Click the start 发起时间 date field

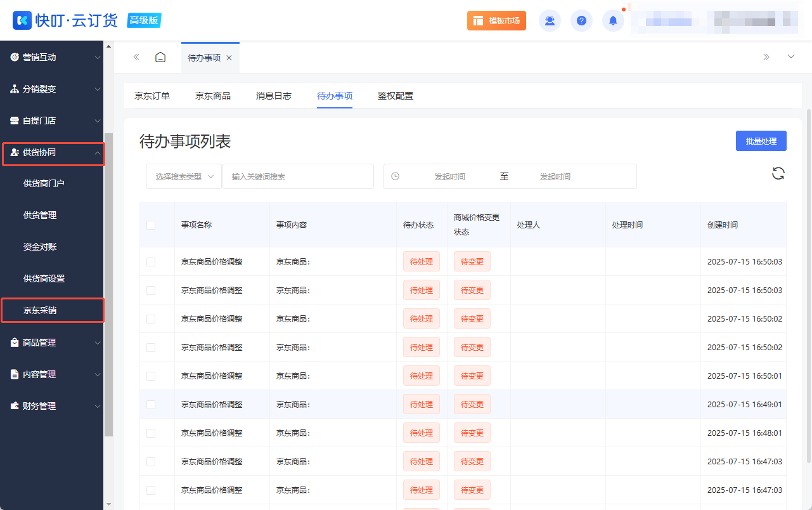coord(449,176)
